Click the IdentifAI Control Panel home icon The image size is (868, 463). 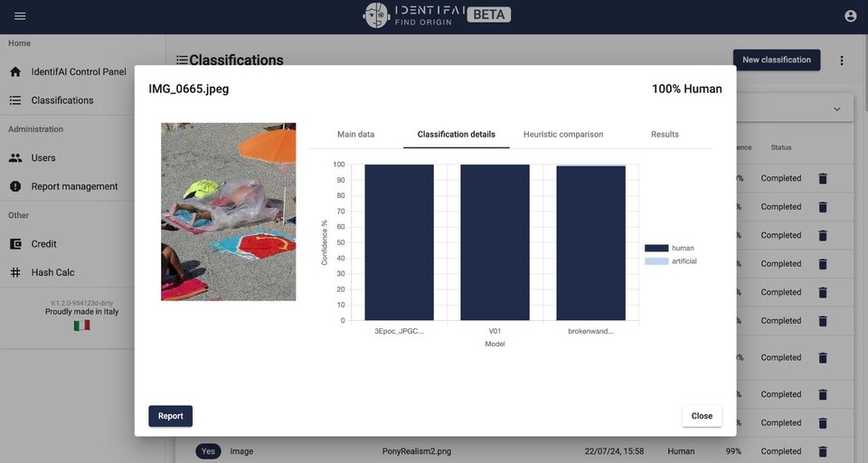(15, 71)
